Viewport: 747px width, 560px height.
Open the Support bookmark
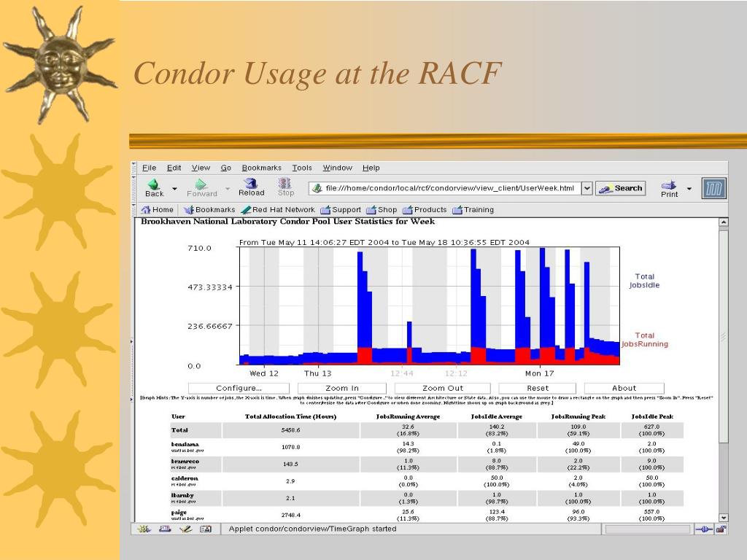pyautogui.click(x=341, y=209)
